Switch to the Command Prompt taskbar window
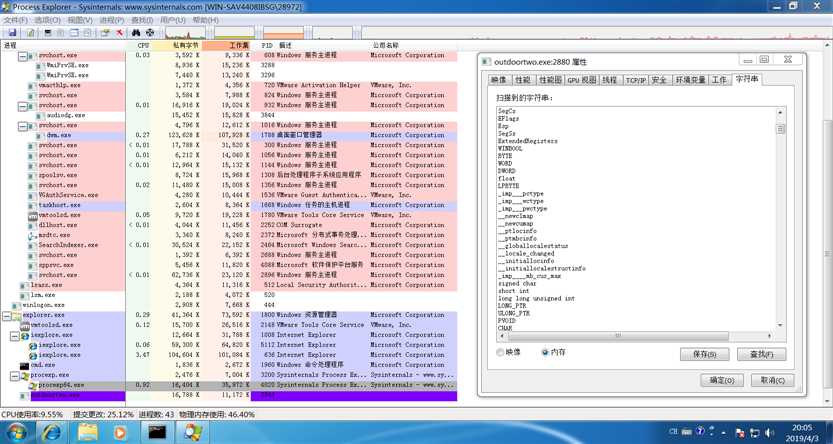Screen dimensions: 833x444 click(157, 432)
